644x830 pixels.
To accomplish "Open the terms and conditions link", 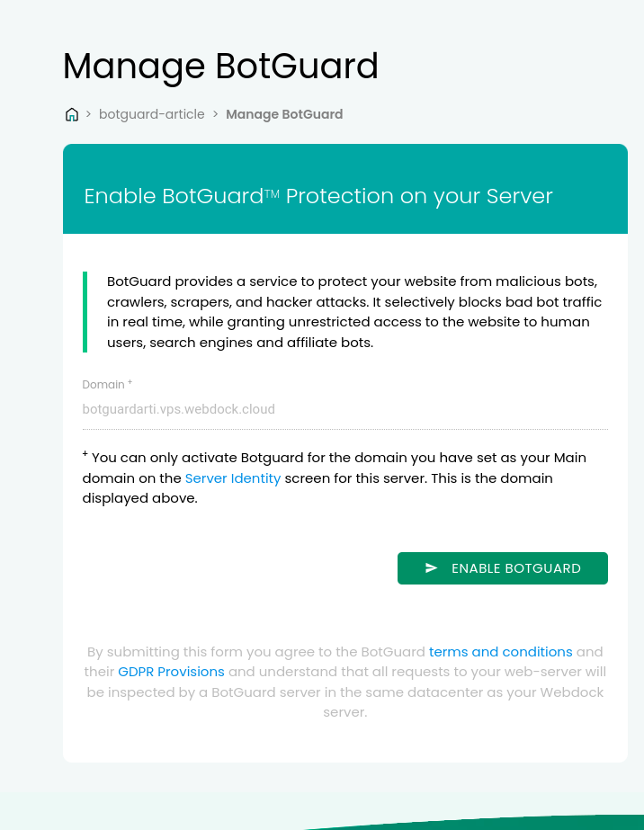I will 500,652.
